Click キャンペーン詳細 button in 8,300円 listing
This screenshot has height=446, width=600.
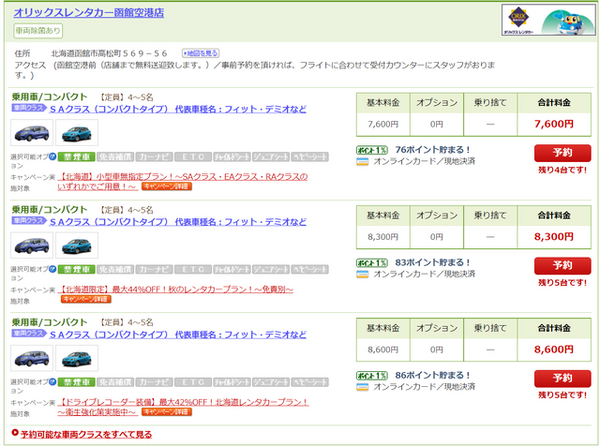86,299
